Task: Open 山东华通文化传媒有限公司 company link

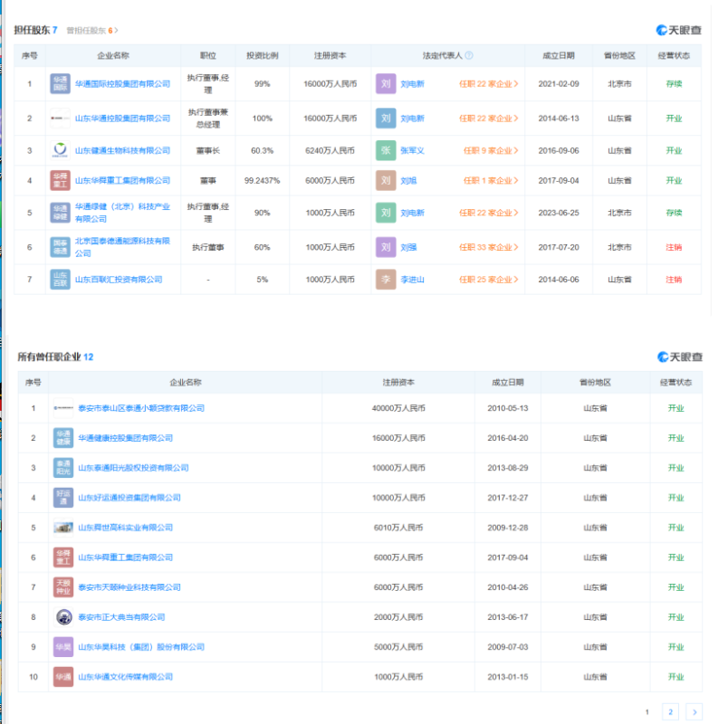Action: pyautogui.click(x=125, y=677)
